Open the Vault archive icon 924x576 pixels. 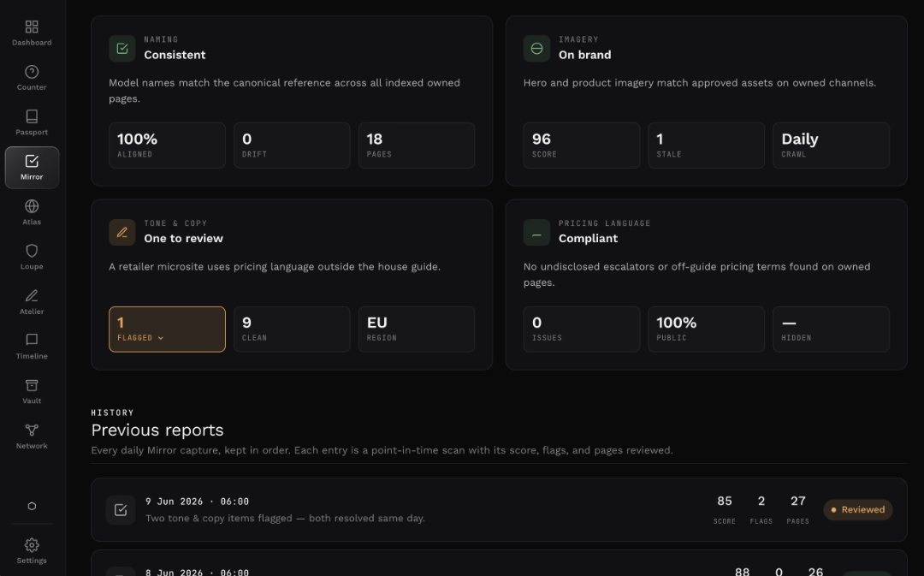(x=32, y=391)
